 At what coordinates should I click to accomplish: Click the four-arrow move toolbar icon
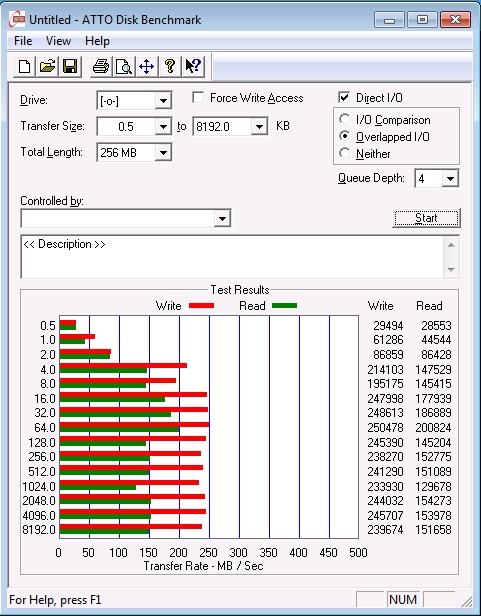point(147,66)
